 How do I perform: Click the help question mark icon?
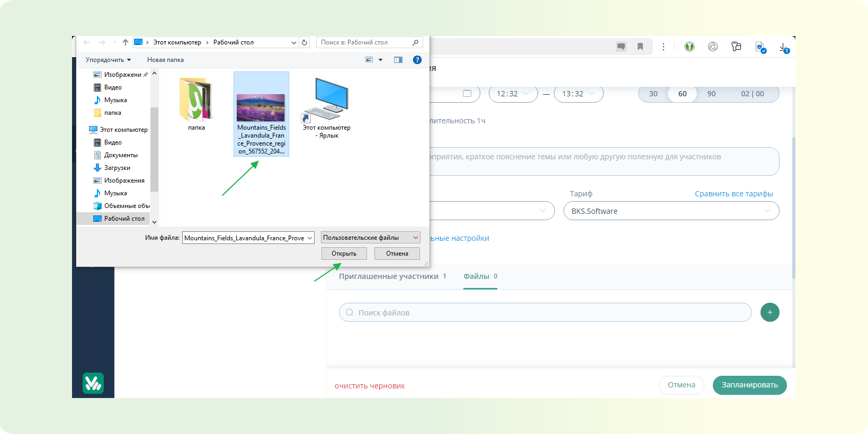tap(417, 60)
